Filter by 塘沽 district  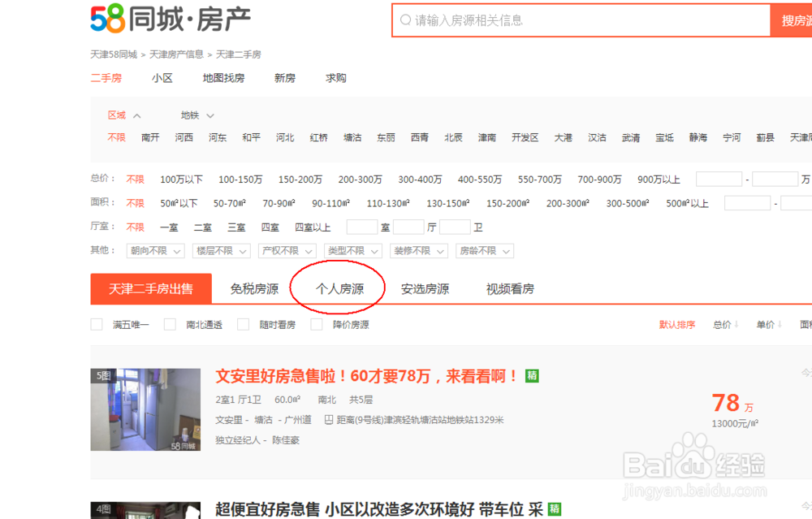click(352, 138)
